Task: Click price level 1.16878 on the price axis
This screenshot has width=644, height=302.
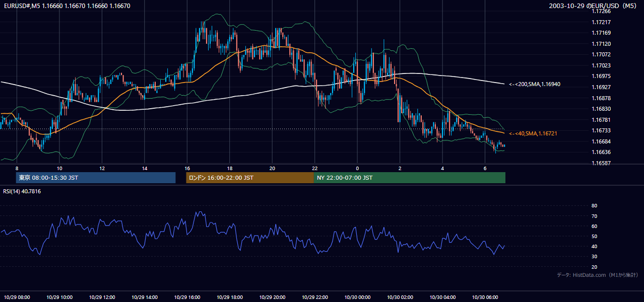Action: pyautogui.click(x=601, y=98)
